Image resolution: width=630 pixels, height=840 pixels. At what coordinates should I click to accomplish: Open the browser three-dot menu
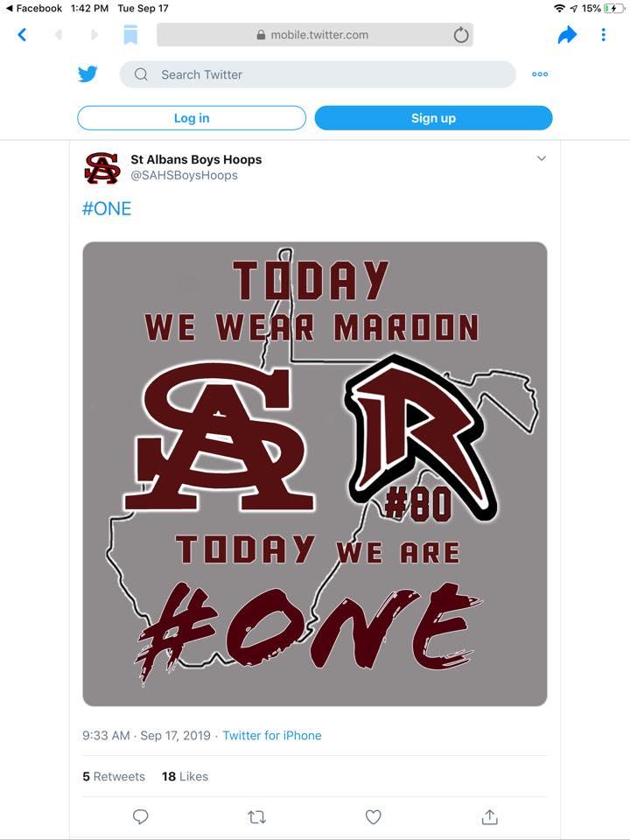[603, 35]
